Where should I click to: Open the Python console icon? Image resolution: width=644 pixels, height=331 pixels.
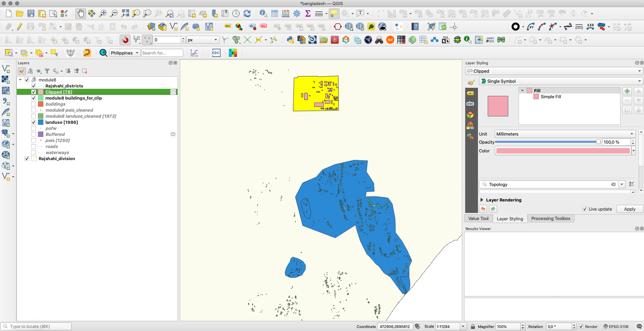click(x=290, y=40)
